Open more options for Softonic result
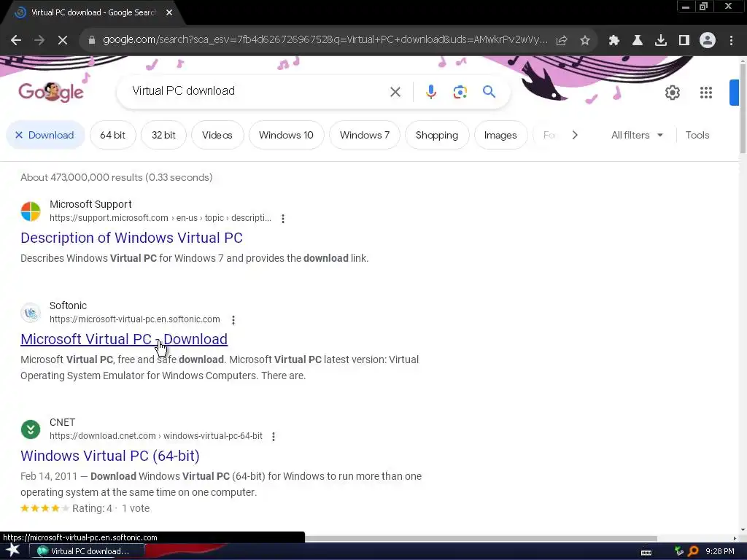This screenshot has height=560, width=747. tap(233, 320)
